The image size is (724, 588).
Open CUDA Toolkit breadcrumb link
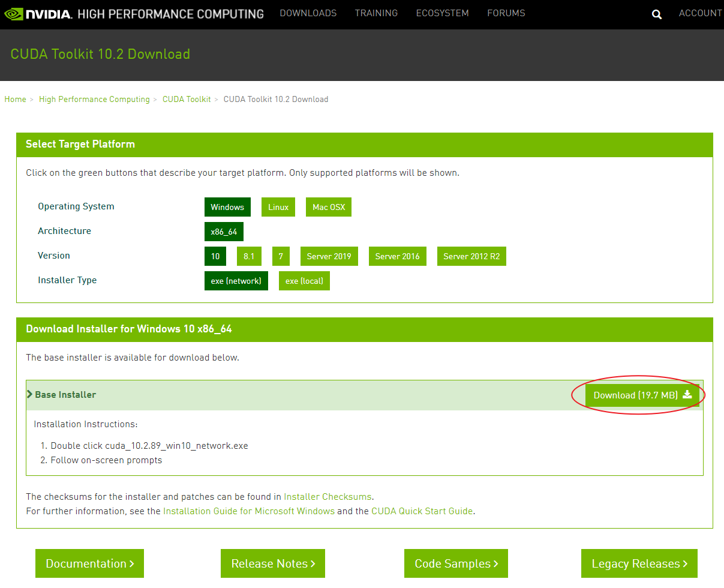click(187, 100)
